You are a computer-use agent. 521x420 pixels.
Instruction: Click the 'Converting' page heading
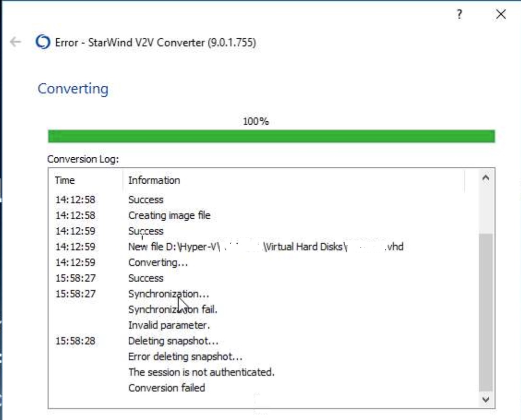pos(73,89)
